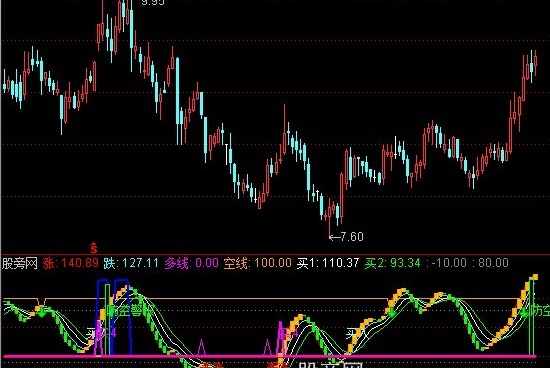The image size is (550, 368).
Task: Click the 股旁网 indicator name label
Action: pyautogui.click(x=20, y=263)
